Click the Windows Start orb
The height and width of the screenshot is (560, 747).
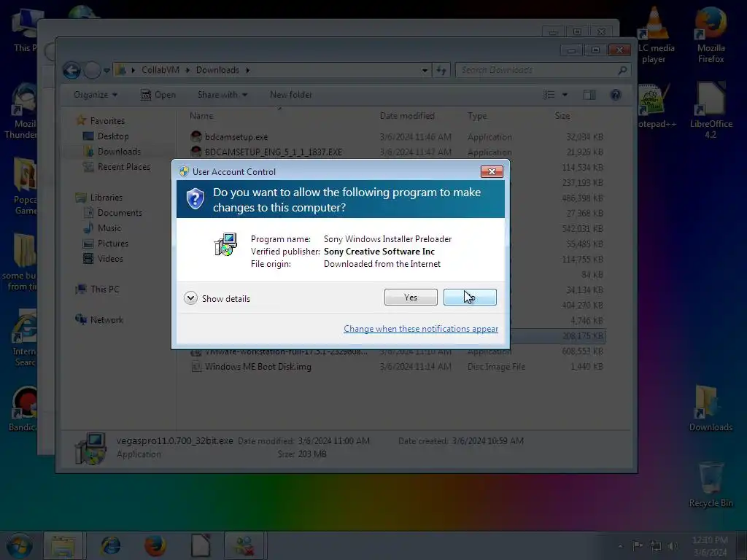pos(18,545)
